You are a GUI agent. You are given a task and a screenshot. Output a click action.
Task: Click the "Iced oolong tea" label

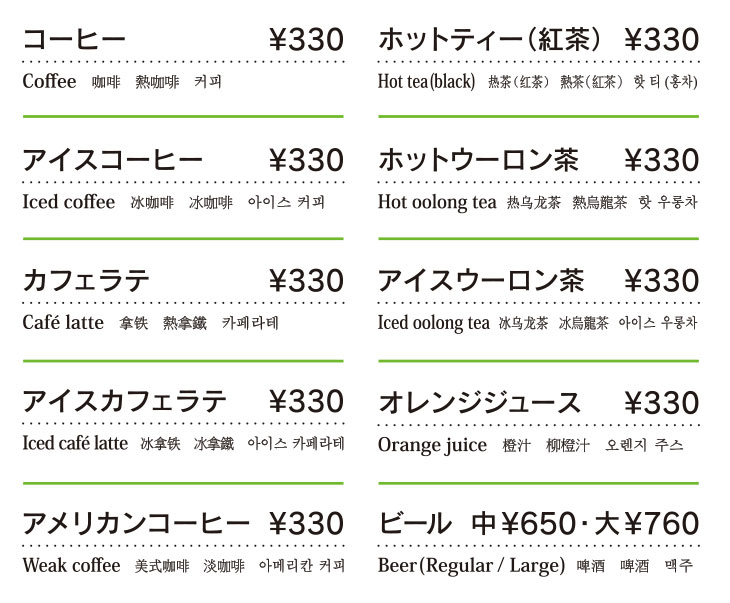tap(434, 323)
